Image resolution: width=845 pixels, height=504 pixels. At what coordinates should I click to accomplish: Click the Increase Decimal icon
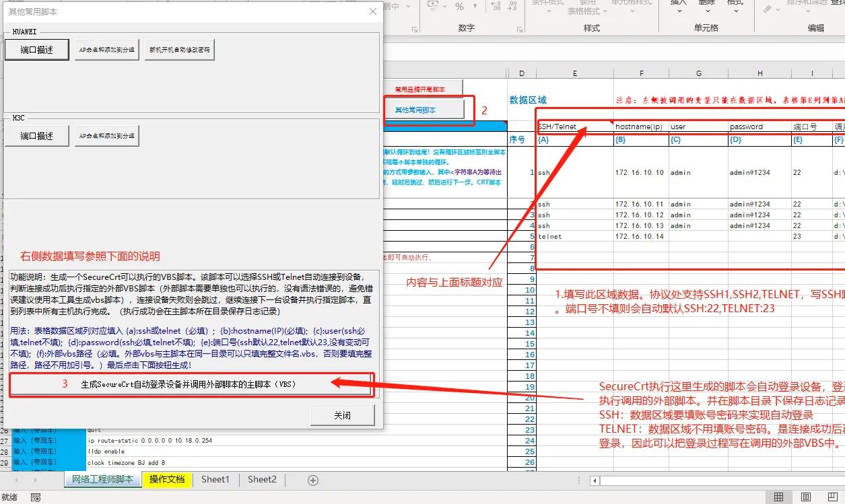tap(496, 7)
